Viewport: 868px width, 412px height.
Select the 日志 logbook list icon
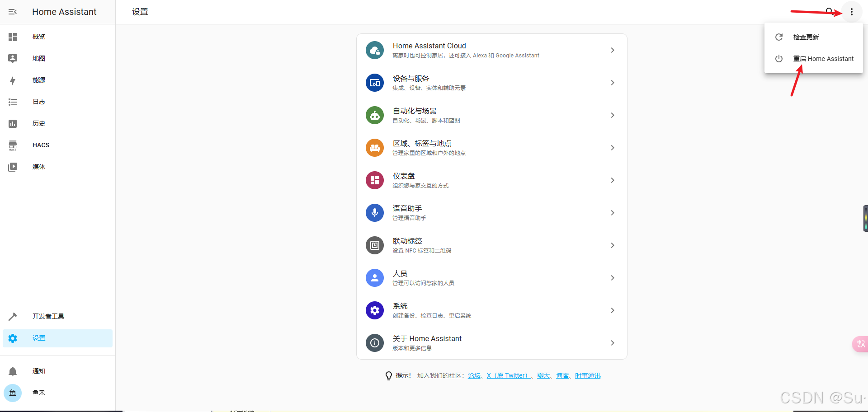13,102
